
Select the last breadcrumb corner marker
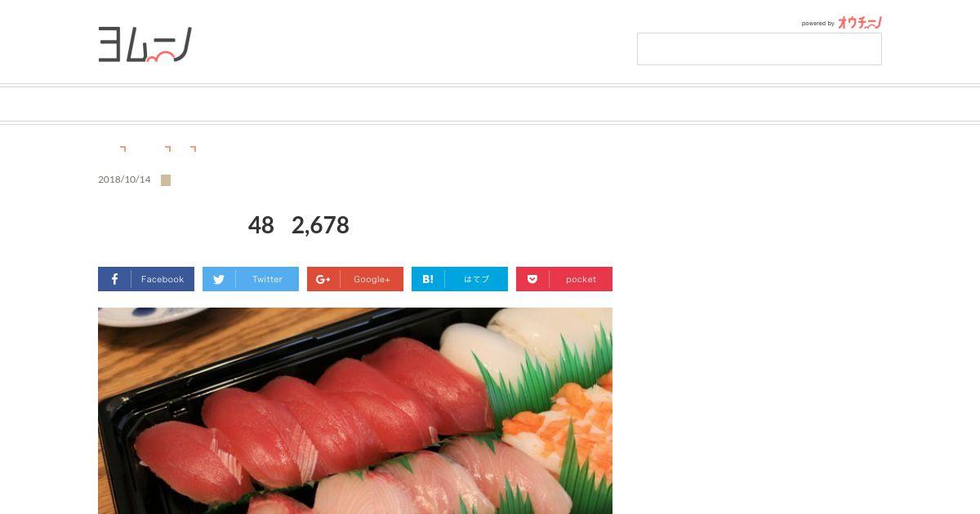(194, 149)
